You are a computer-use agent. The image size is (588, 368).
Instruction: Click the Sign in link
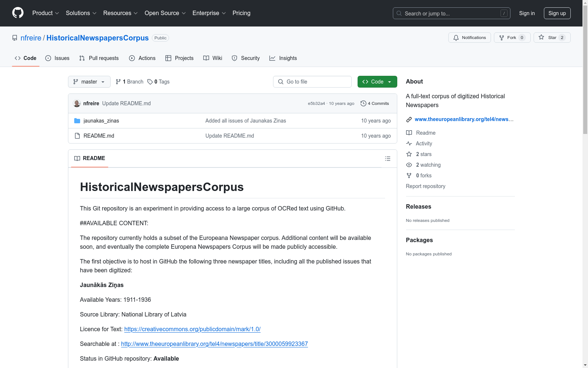click(527, 13)
